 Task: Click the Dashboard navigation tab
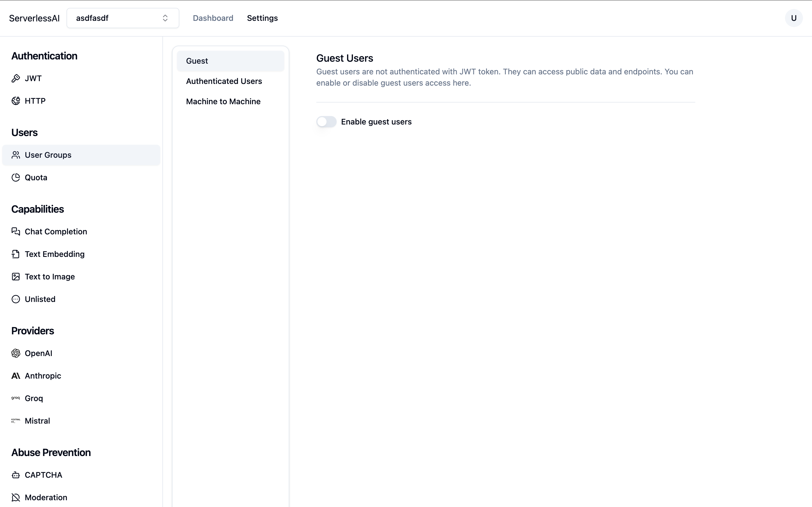(213, 18)
